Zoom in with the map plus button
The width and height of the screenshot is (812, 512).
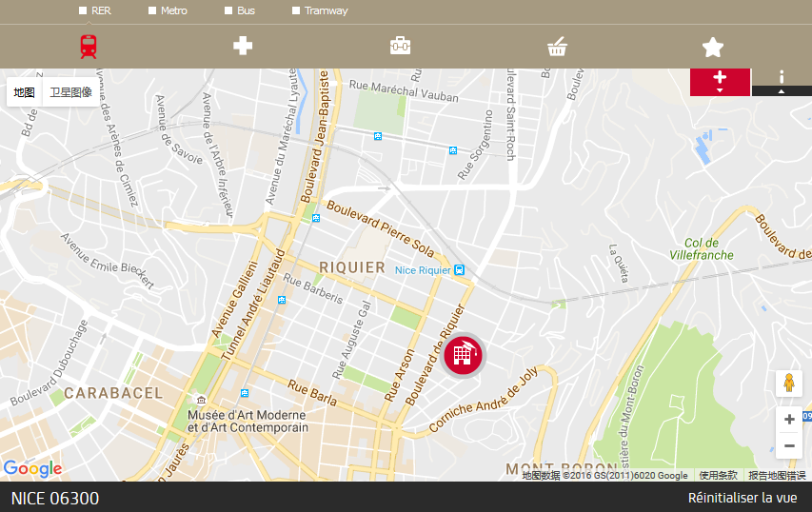[789, 420]
